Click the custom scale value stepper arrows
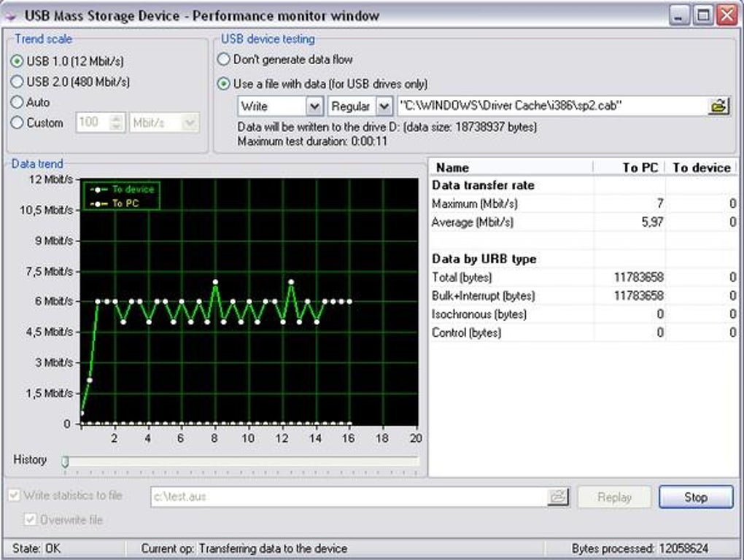The image size is (744, 560). (116, 122)
